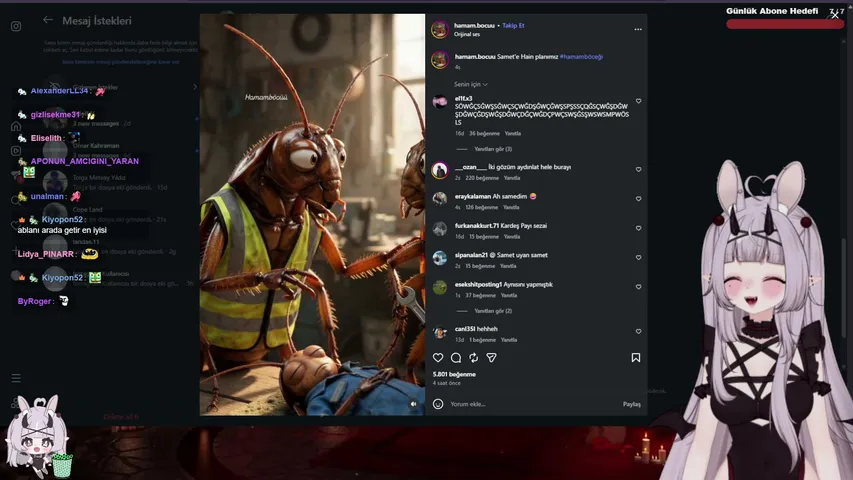Expand Yanıtları gör (2) replies
The width and height of the screenshot is (853, 480).
click(x=493, y=311)
